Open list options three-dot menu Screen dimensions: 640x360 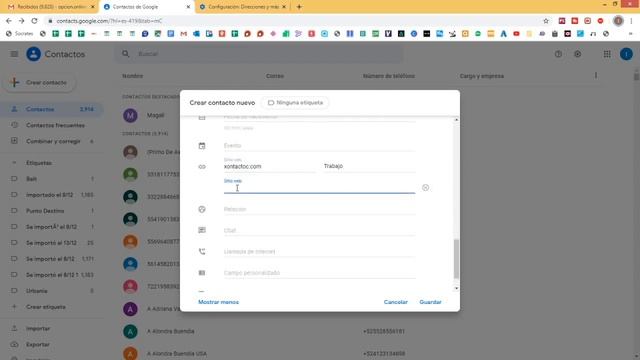point(596,76)
